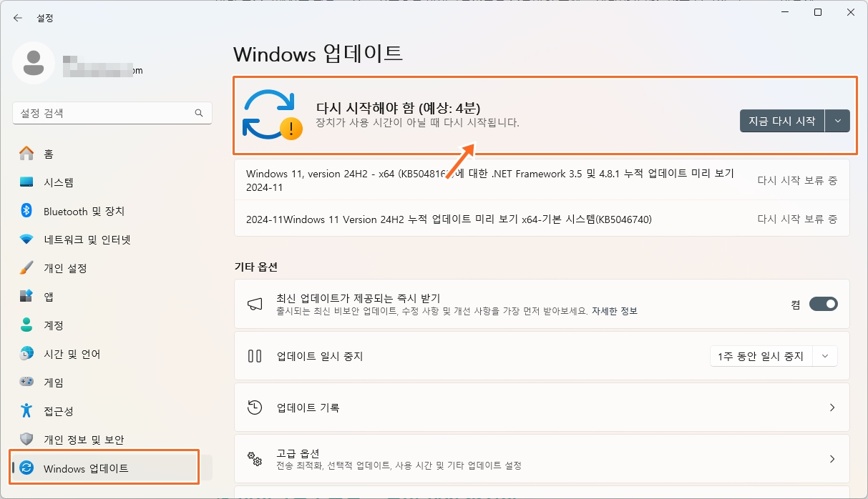Click the pause icon beside 업데이트 일시 중지

tap(255, 356)
